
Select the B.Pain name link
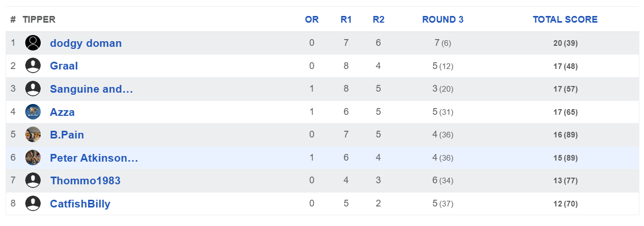67,135
